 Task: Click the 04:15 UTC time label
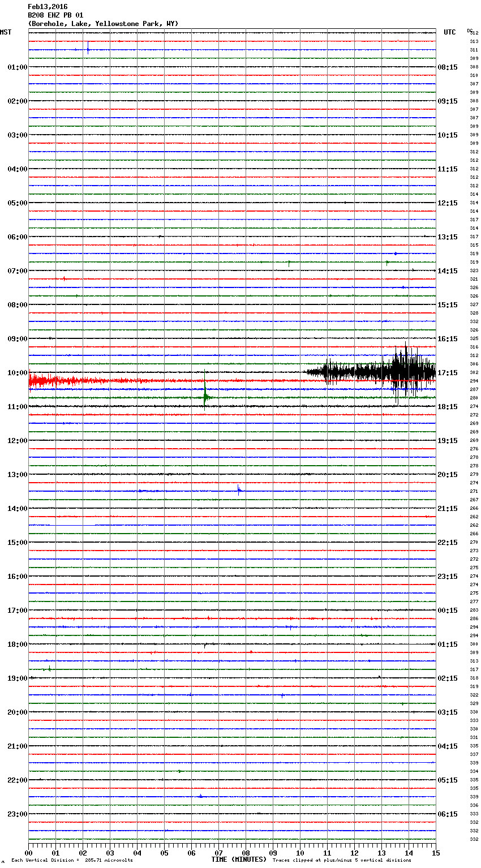point(448,746)
